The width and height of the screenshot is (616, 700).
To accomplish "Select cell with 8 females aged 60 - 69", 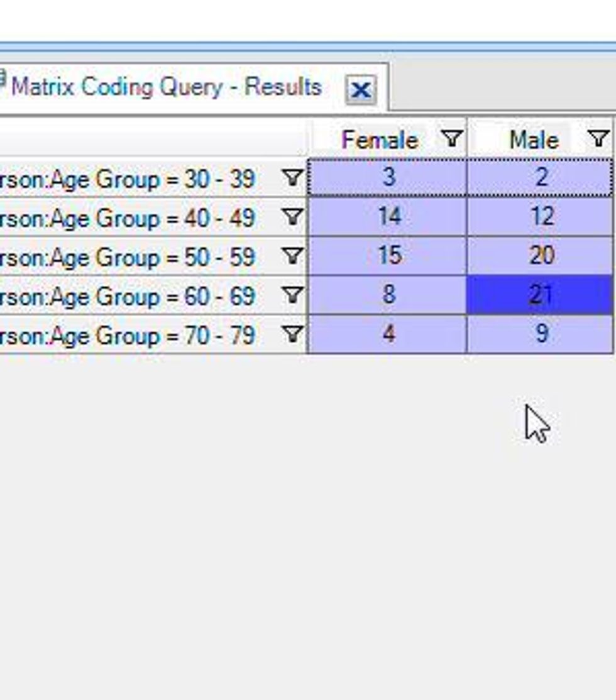I will tap(388, 295).
